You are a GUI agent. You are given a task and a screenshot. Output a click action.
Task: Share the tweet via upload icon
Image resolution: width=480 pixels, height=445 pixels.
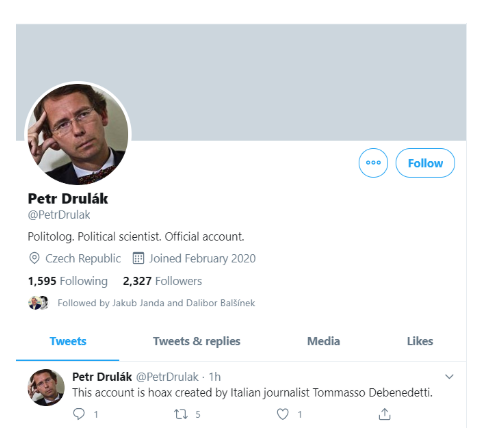[384, 414]
